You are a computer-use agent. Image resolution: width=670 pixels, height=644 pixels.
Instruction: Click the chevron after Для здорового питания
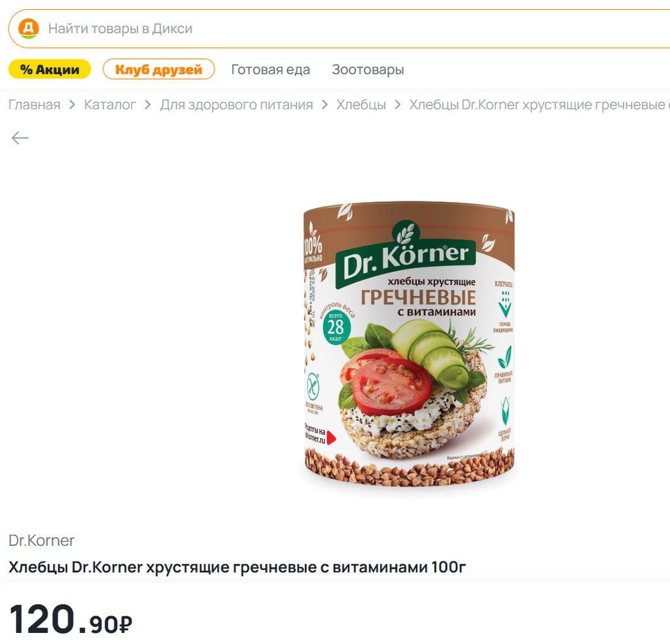(x=325, y=105)
